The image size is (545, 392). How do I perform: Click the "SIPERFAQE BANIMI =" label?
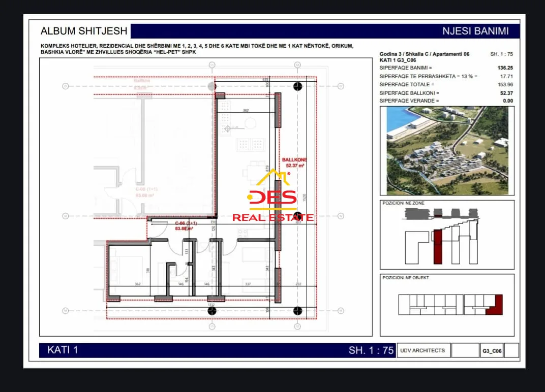point(405,68)
